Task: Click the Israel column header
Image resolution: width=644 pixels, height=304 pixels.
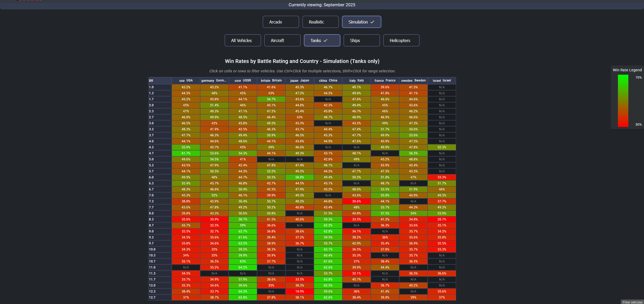Action: tap(442, 80)
